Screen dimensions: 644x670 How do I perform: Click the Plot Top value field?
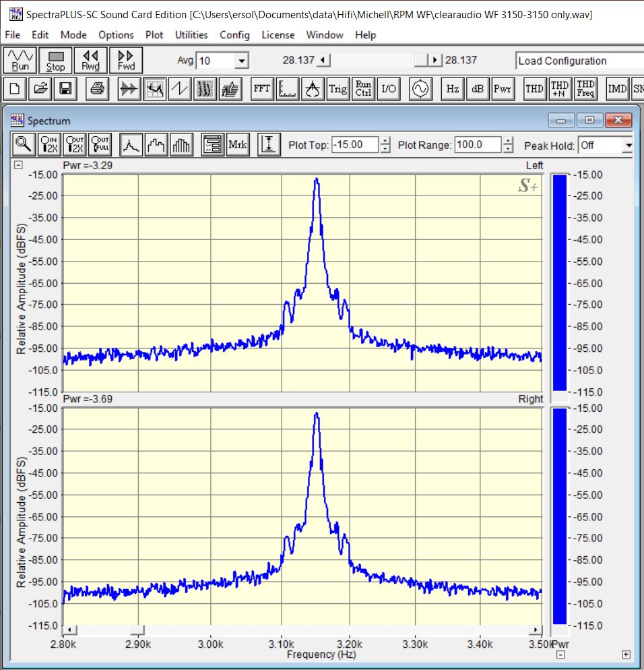coord(354,145)
